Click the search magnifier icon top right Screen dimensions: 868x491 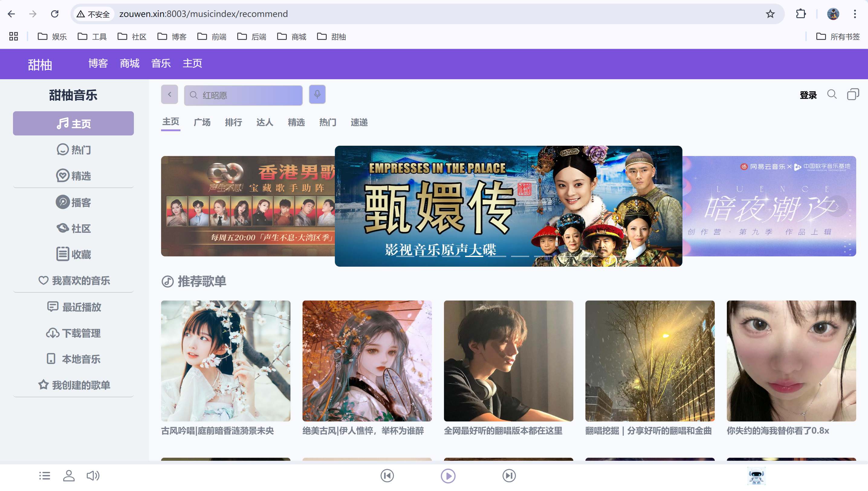832,94
